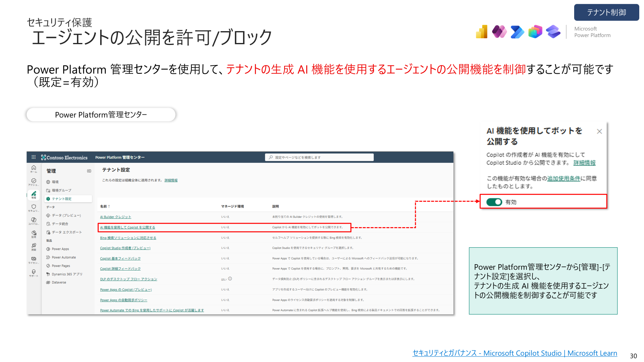Screen dimensions: 644x362
Task: Open the ホーム (Home) rail icon
Action: [34, 169]
